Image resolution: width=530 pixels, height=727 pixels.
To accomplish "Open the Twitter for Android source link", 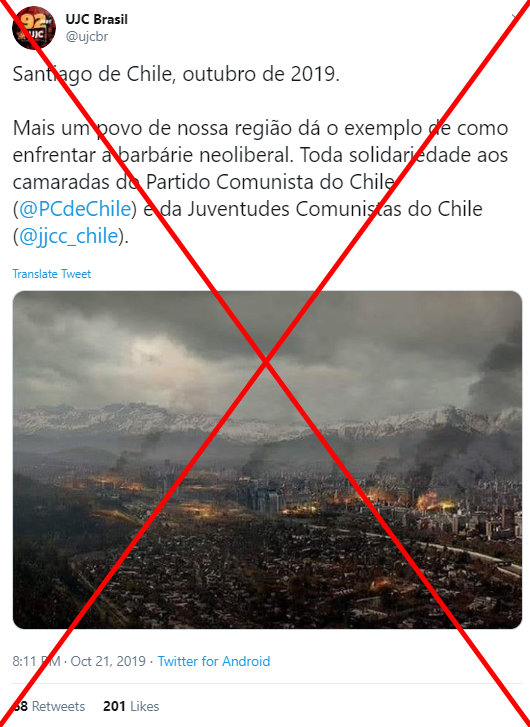I will pyautogui.click(x=214, y=661).
